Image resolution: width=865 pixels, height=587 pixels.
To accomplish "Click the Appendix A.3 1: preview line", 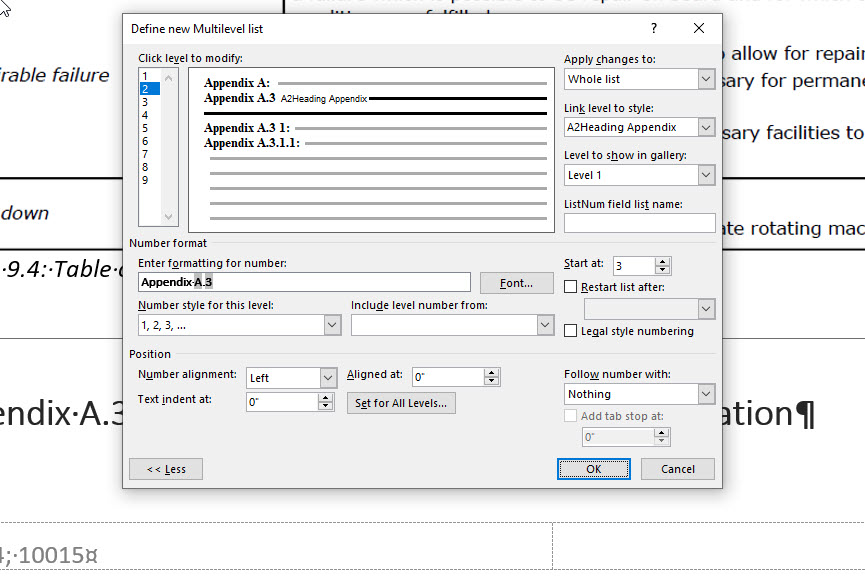I will 375,128.
